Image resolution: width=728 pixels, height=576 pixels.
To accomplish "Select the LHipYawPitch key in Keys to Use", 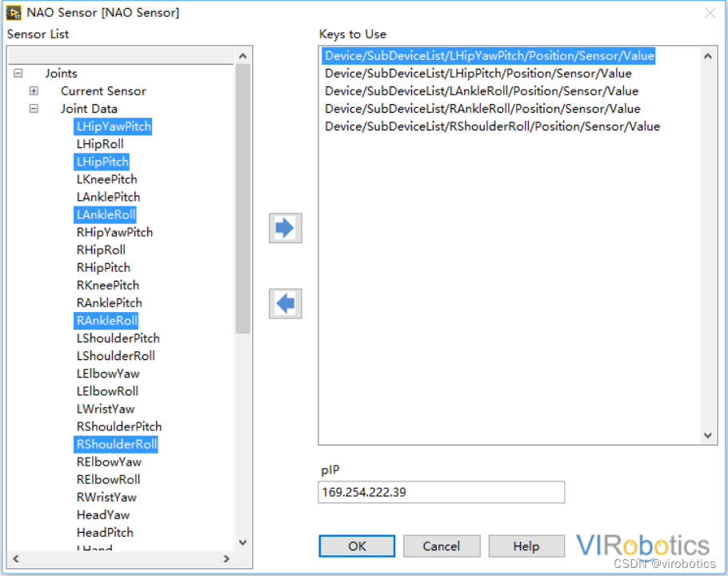I will [489, 56].
